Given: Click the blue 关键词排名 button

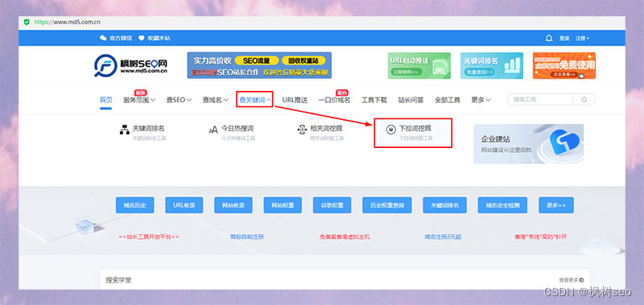Looking at the screenshot, I should tap(445, 205).
